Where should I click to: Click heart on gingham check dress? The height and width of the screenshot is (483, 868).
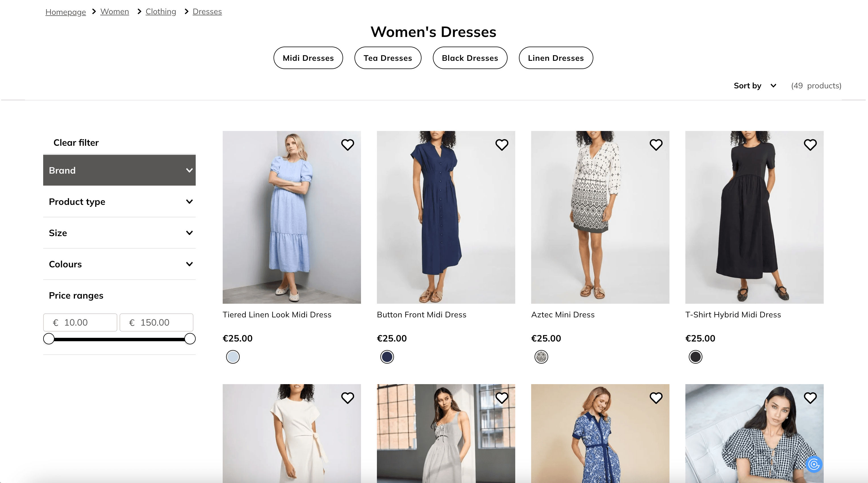(810, 398)
